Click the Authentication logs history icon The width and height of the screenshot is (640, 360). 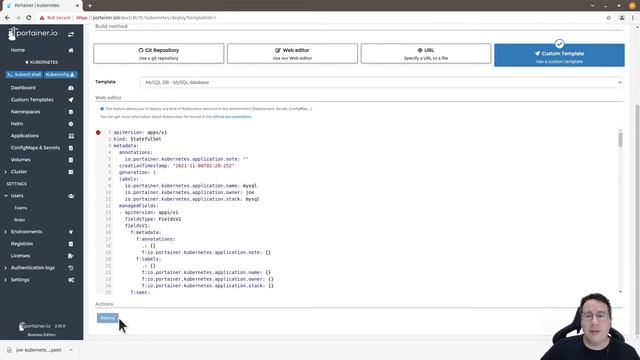[x=71, y=268]
